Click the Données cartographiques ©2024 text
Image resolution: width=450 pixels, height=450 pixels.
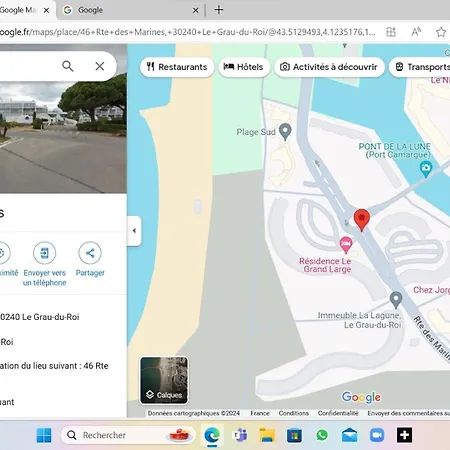point(194,413)
